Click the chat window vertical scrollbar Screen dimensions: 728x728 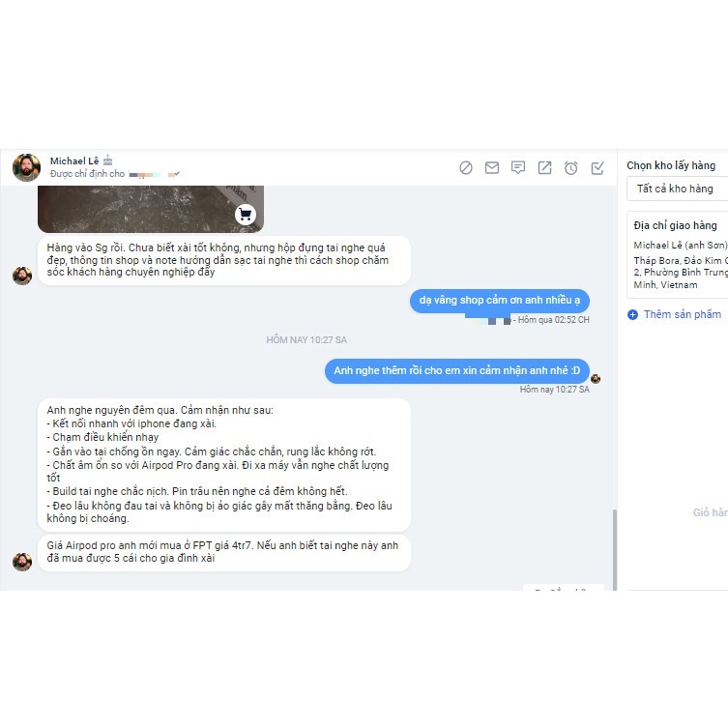click(615, 550)
